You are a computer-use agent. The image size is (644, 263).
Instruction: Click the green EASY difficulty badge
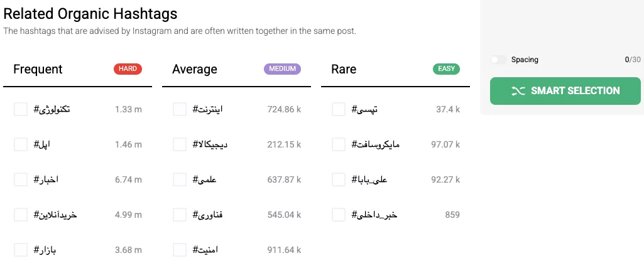[447, 69]
